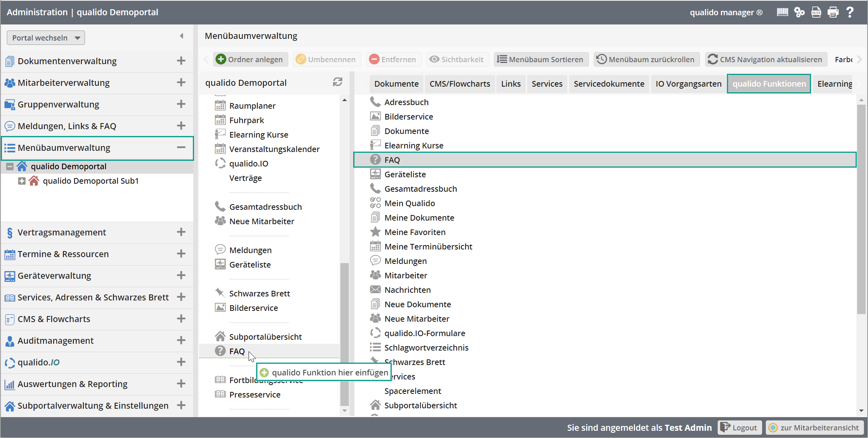Click Menübaum zurückrollen button

(x=646, y=59)
